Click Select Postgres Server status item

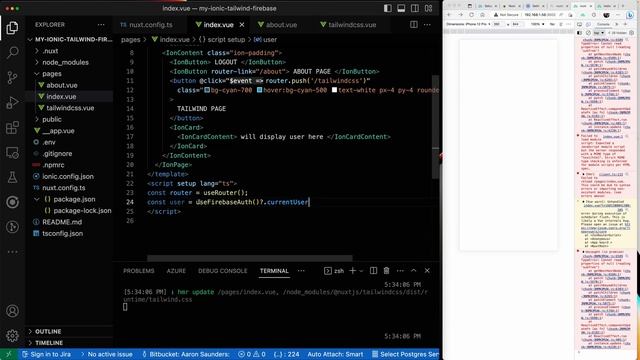[405, 354]
